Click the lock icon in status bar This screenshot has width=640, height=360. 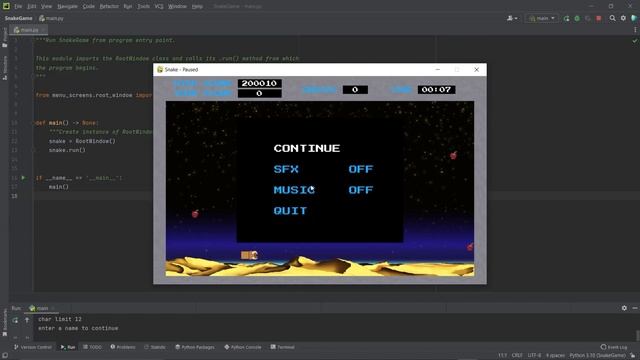tap(633, 356)
